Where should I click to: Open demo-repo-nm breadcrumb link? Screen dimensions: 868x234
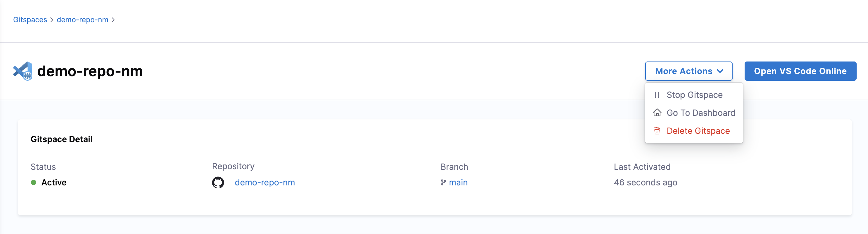[83, 20]
